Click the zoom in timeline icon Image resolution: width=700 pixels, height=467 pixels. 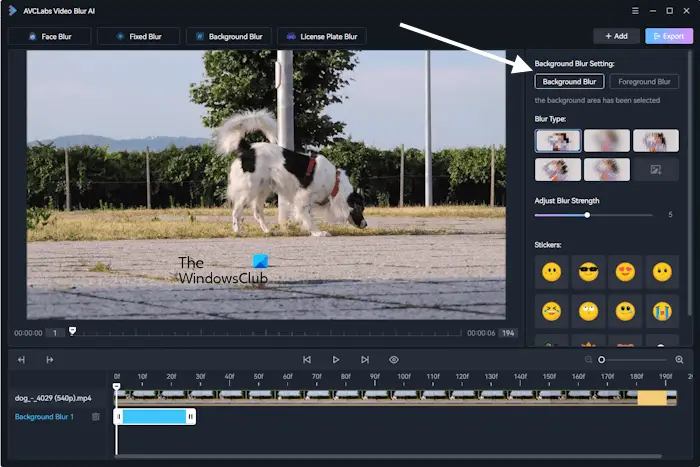[x=679, y=359]
